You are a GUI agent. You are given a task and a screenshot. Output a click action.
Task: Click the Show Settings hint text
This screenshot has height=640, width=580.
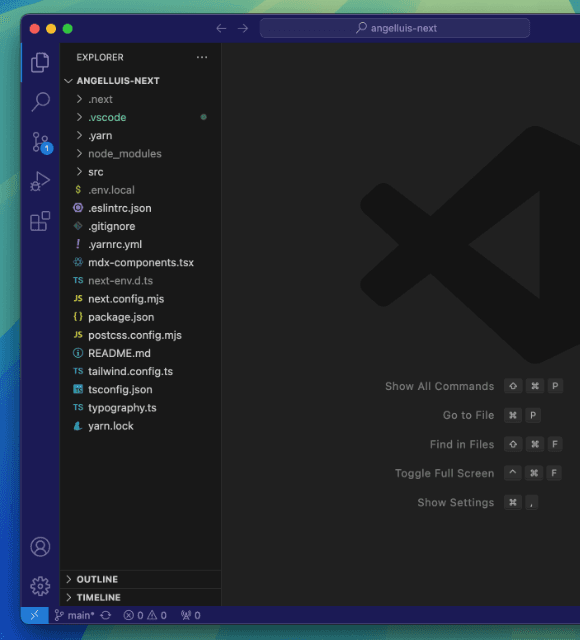456,502
